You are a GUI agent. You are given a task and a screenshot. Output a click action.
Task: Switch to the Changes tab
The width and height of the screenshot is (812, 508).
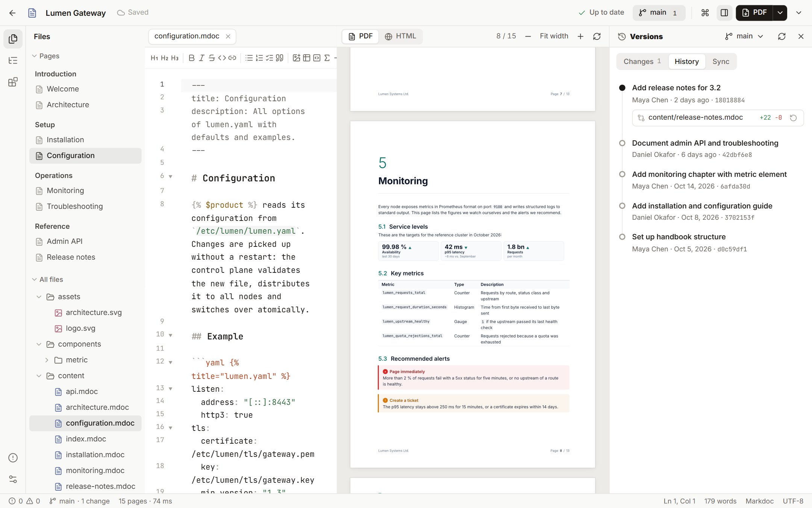click(x=642, y=61)
